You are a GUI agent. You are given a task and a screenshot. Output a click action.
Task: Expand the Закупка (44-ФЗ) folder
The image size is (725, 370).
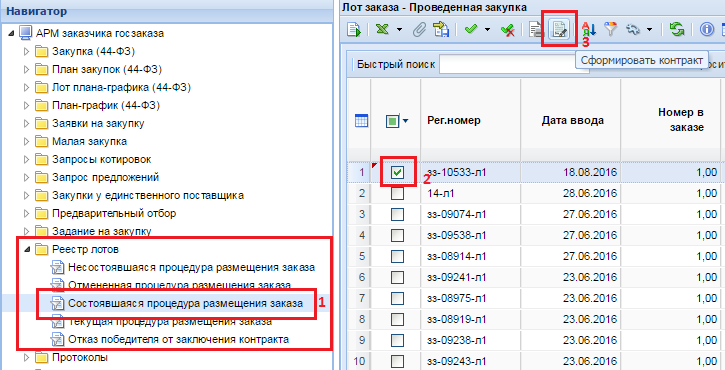(x=26, y=51)
